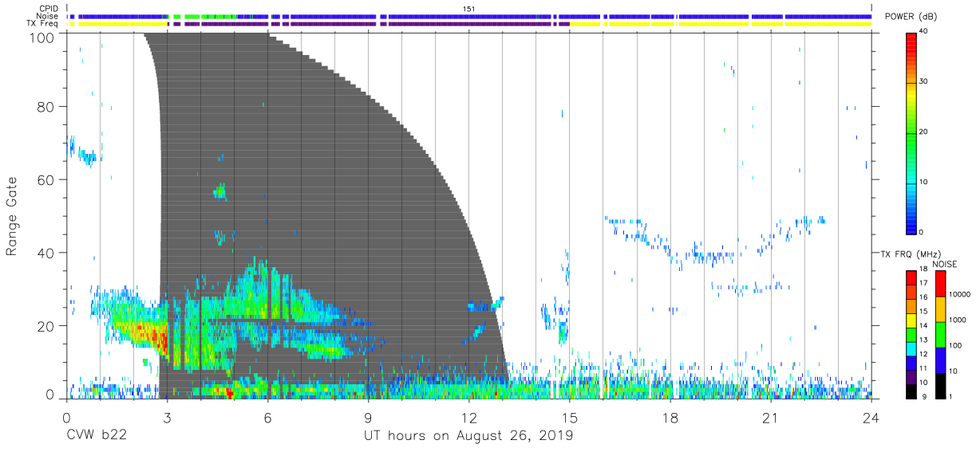Click the '100' tick on NOISE scale
The width and height of the screenshot is (980, 452).
[x=957, y=345]
